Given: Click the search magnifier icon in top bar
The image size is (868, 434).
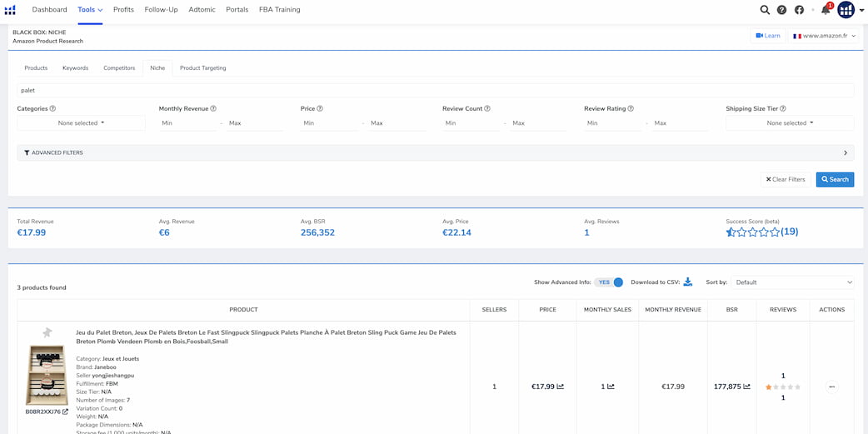Looking at the screenshot, I should 765,9.
